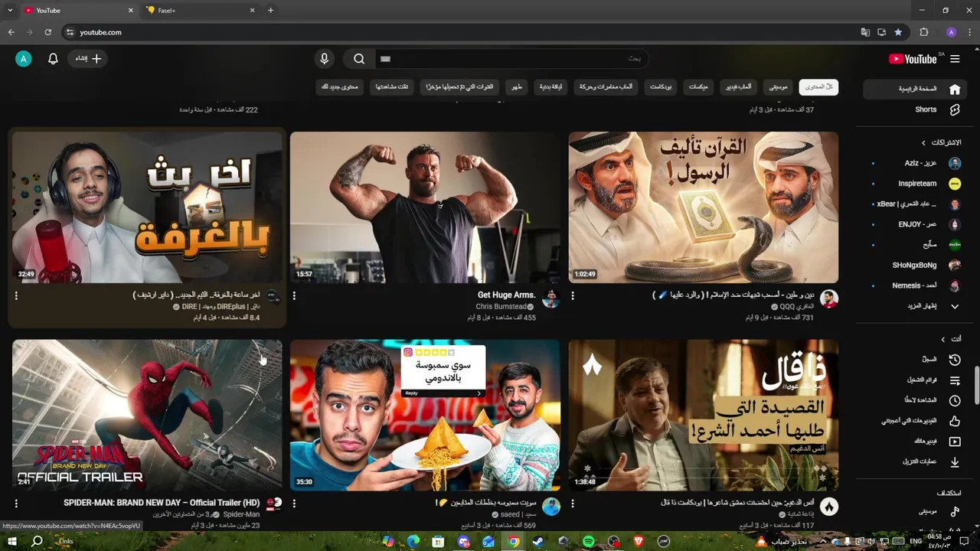Open Get Huge Arms video thumbnail
This screenshot has width=980, height=551.
point(425,207)
